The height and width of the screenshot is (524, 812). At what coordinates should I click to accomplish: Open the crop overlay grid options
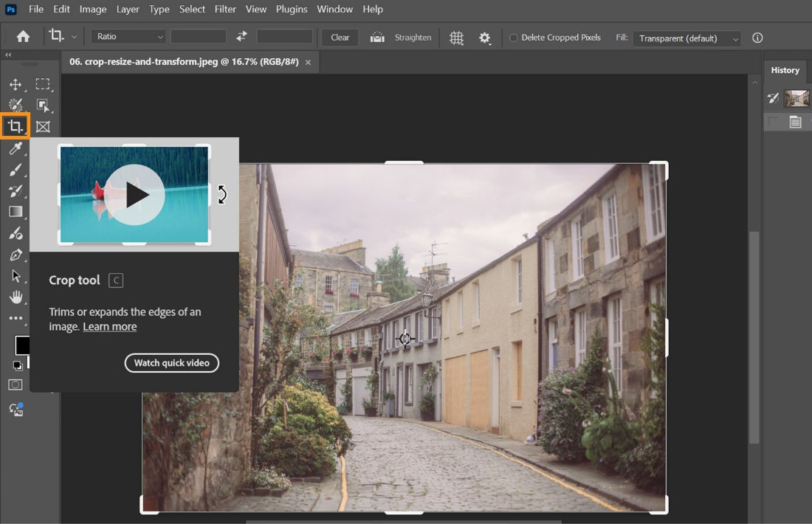[x=455, y=37]
